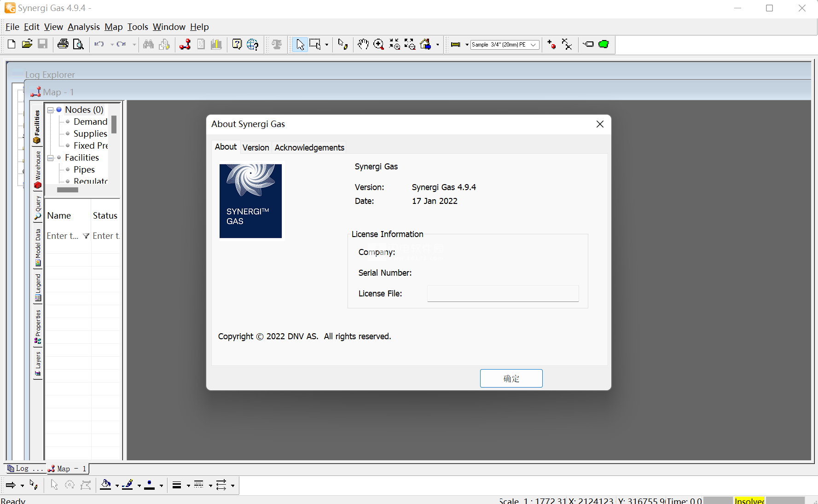The image size is (818, 504).
Task: Click the Status column header
Action: (105, 216)
